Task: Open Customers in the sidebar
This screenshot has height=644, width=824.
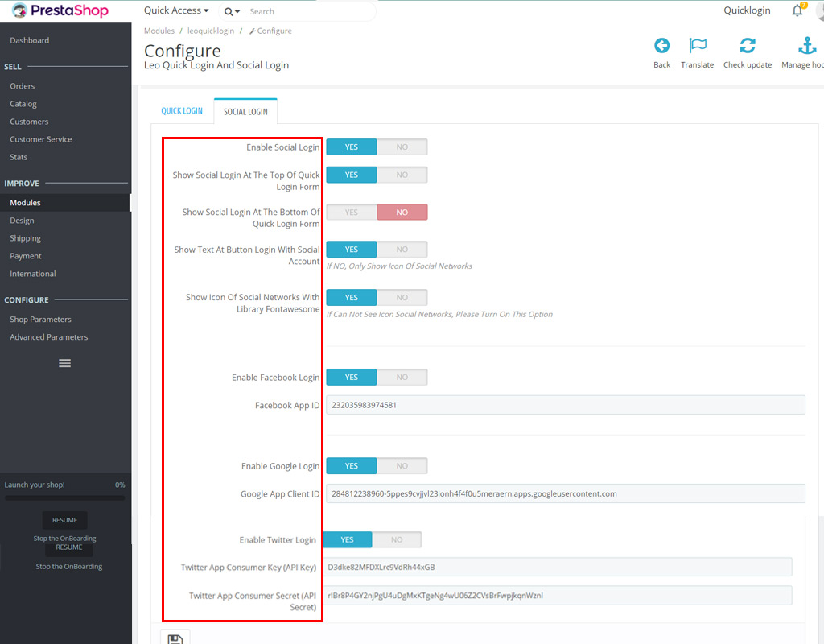Action: coord(29,122)
